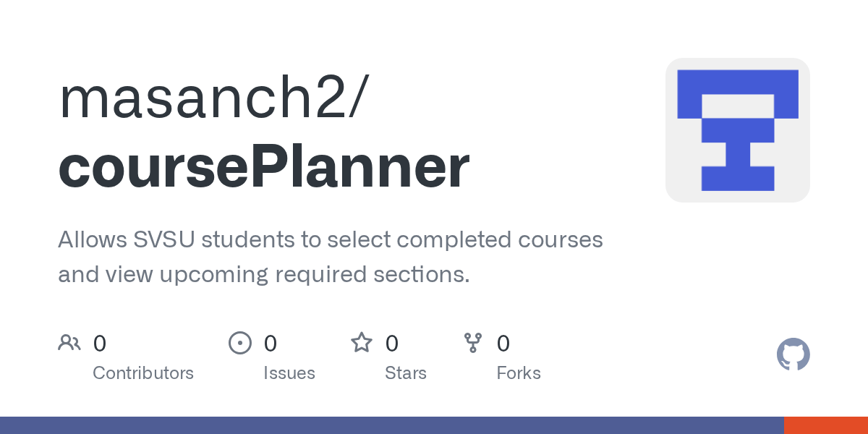This screenshot has width=868, height=434.
Task: Click the coursePlanner repository title
Action: 264,167
